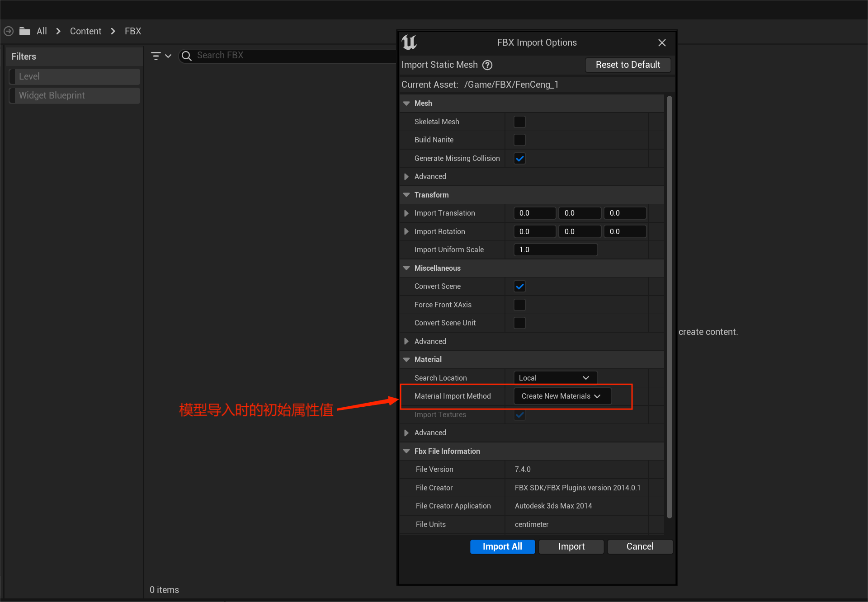This screenshot has height=602, width=868.
Task: Toggle Convert Scene checkbox
Action: click(x=520, y=287)
